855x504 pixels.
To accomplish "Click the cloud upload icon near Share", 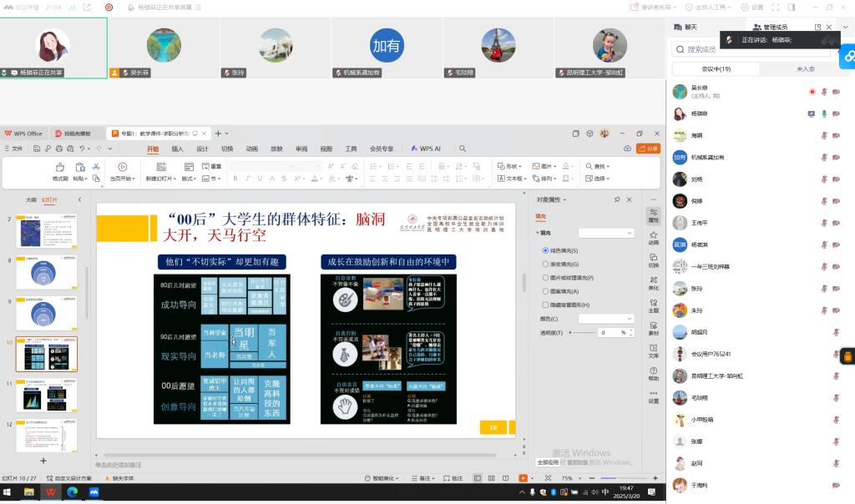I will point(627,149).
